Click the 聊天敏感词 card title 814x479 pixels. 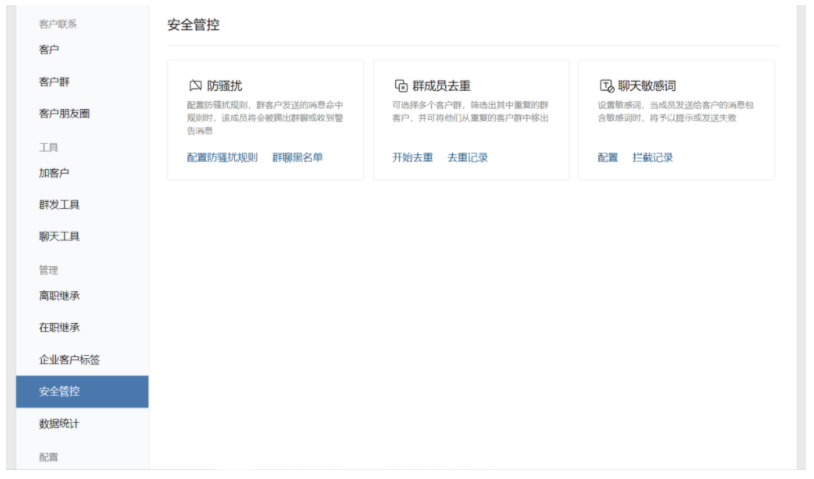(647, 86)
